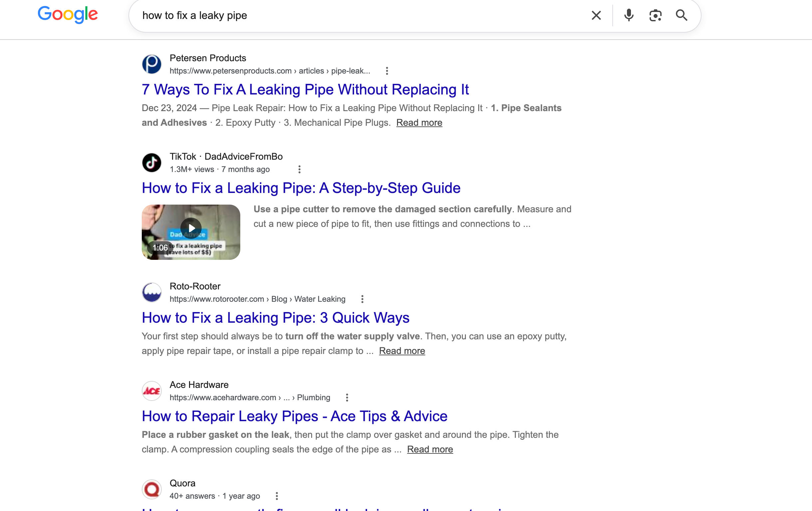Screen dimensions: 812x511
Task: Click the magnifying glass search button
Action: coord(682,16)
